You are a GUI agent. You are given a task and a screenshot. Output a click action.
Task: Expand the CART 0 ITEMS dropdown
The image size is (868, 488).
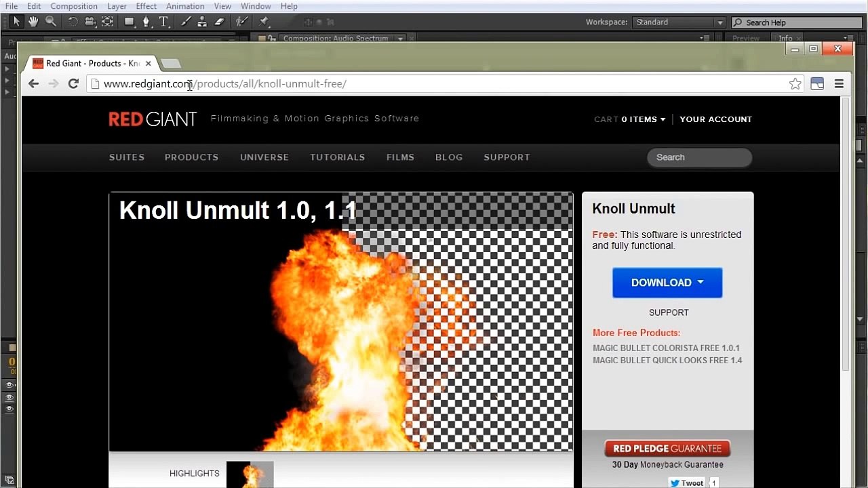[x=630, y=119]
